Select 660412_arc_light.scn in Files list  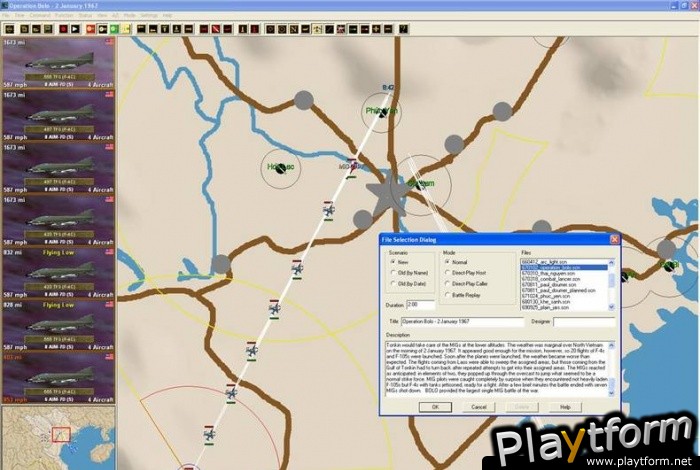point(564,262)
